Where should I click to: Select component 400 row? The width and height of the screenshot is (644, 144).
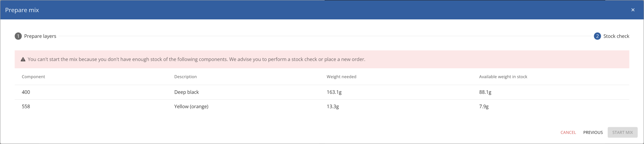tap(322, 92)
